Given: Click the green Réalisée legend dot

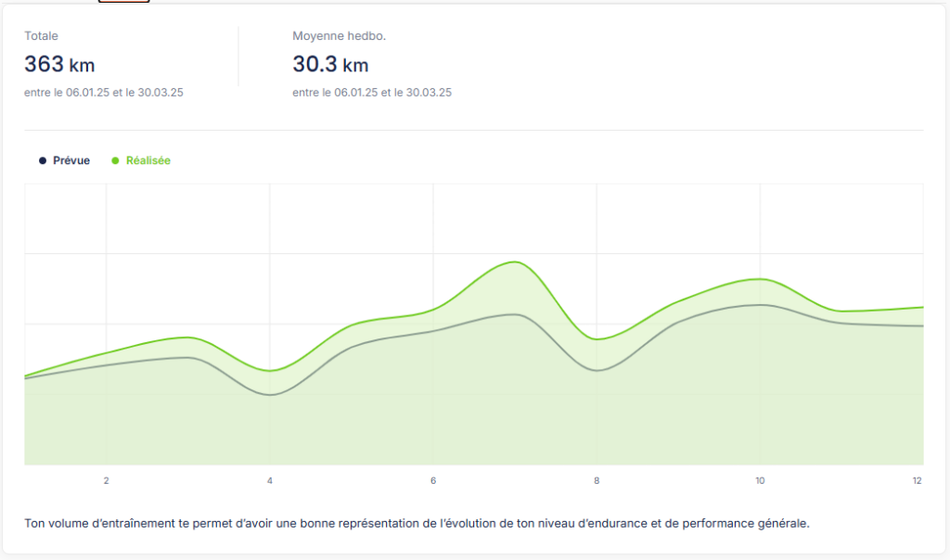Looking at the screenshot, I should [116, 160].
